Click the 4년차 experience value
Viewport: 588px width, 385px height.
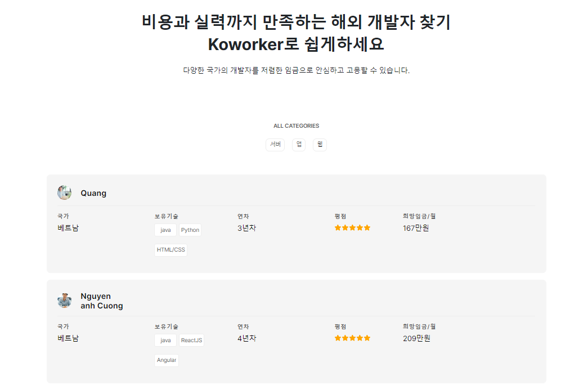point(247,338)
